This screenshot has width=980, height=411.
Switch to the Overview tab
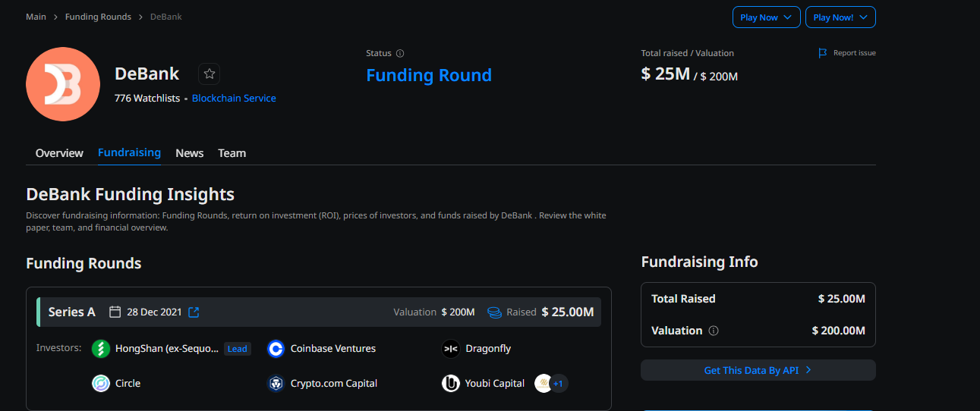point(59,153)
